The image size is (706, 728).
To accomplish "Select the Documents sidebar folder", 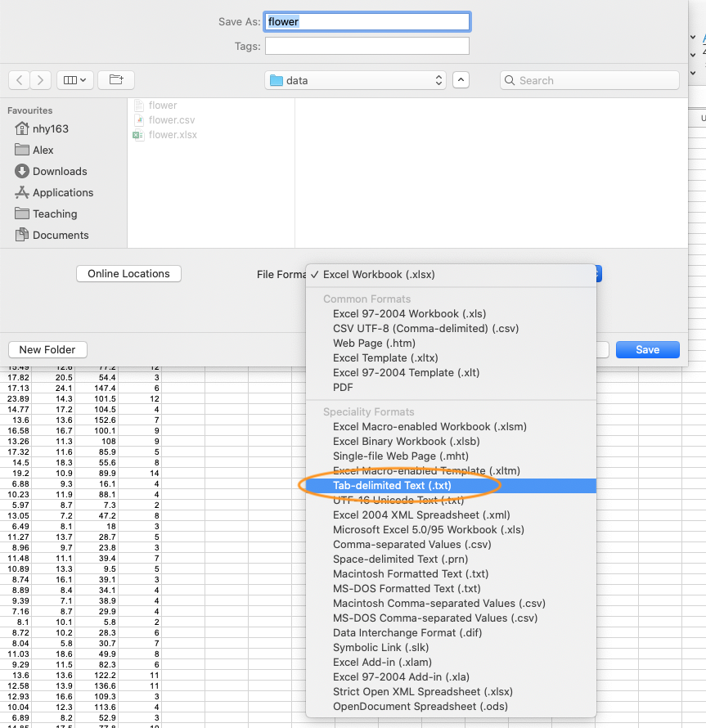I will coord(61,235).
